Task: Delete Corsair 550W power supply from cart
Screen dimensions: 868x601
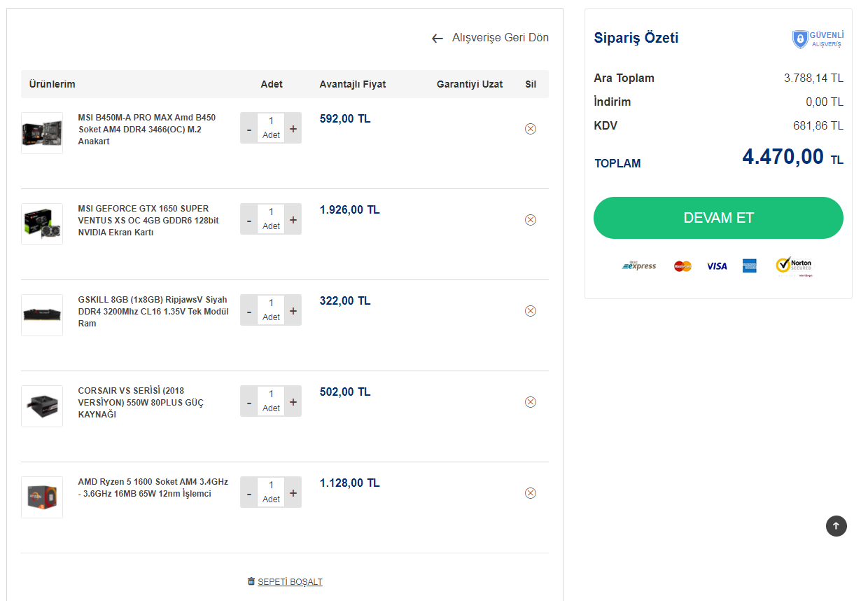Action: coord(530,402)
